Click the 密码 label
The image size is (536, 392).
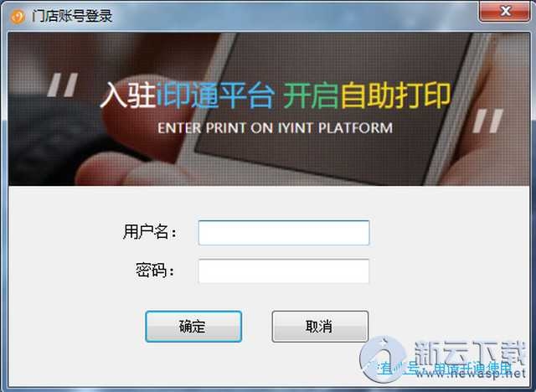point(155,271)
